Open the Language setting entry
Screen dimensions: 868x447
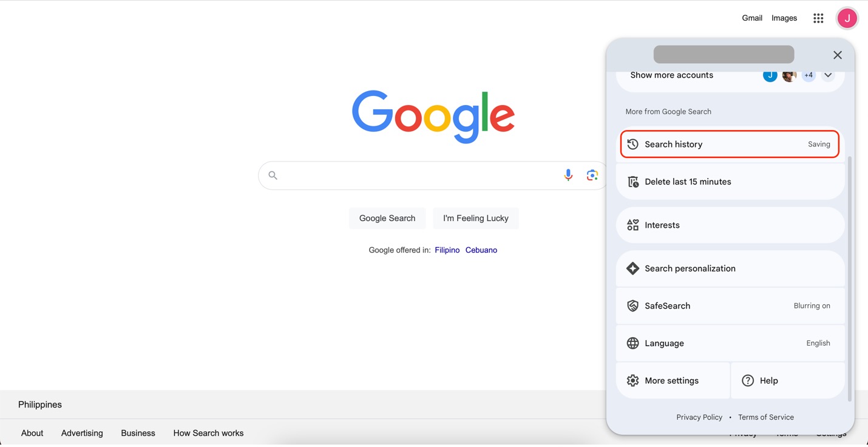coord(730,343)
